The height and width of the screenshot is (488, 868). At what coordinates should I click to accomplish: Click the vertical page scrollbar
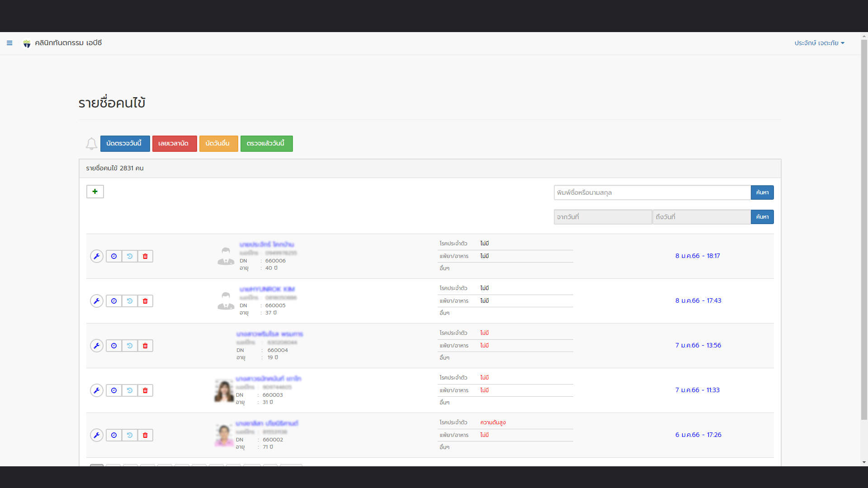point(864,226)
